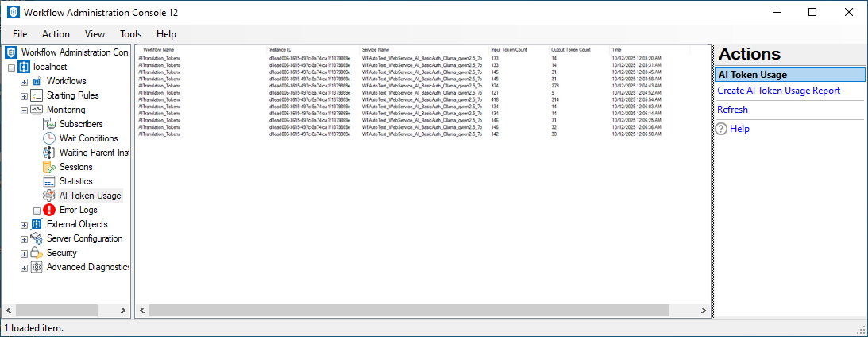Open the Action menu
The width and height of the screenshot is (868, 337).
tap(56, 34)
